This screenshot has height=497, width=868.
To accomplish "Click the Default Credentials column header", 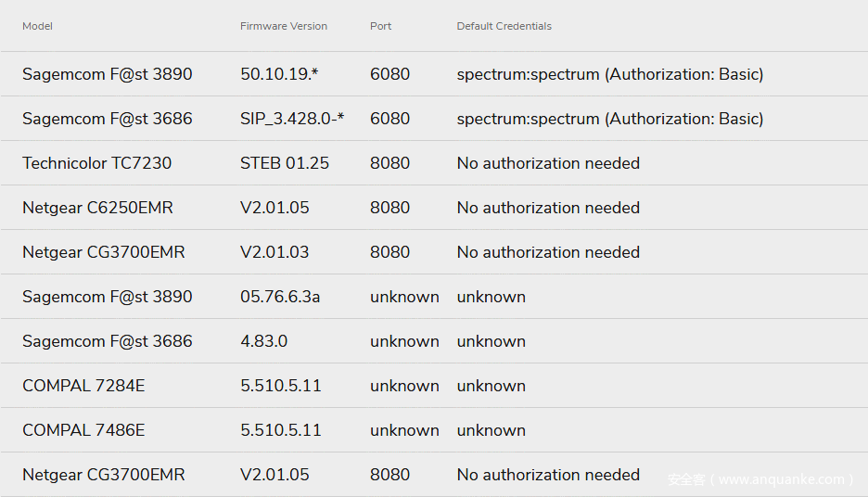I will pyautogui.click(x=504, y=26).
